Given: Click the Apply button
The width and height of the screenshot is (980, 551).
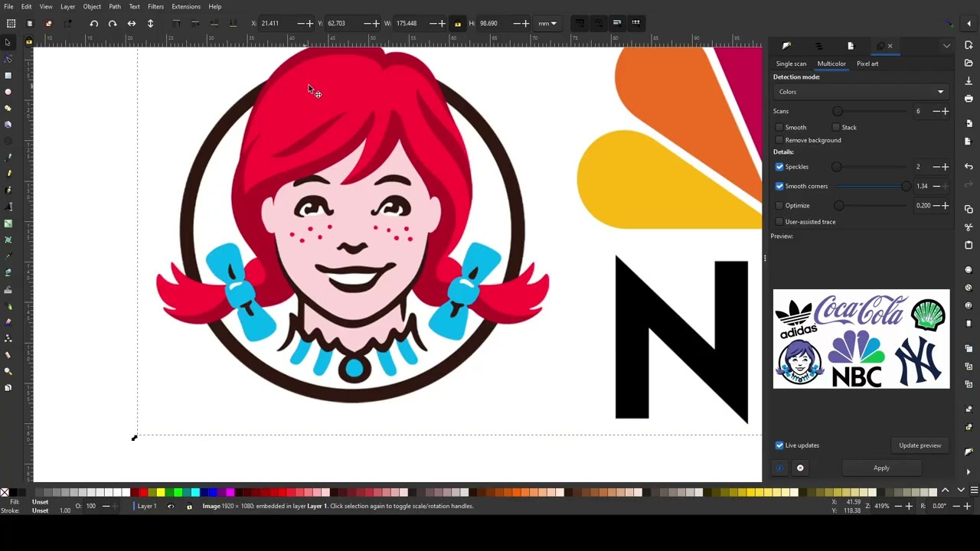Looking at the screenshot, I should (x=881, y=468).
